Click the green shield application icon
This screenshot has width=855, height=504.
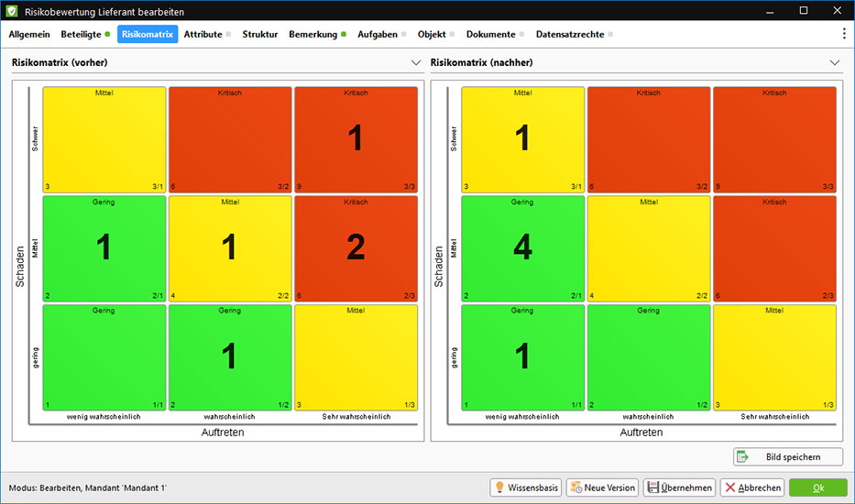pos(11,11)
